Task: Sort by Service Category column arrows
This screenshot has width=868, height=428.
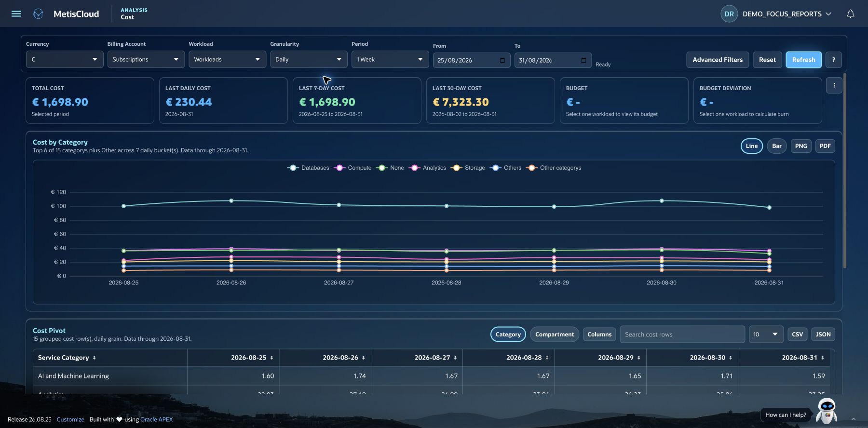Action: 94,358
